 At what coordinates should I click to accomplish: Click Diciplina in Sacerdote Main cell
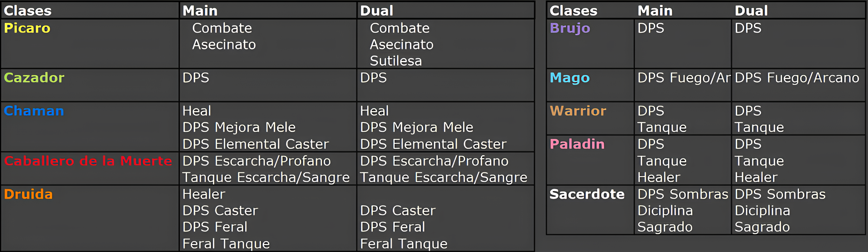pyautogui.click(x=665, y=211)
